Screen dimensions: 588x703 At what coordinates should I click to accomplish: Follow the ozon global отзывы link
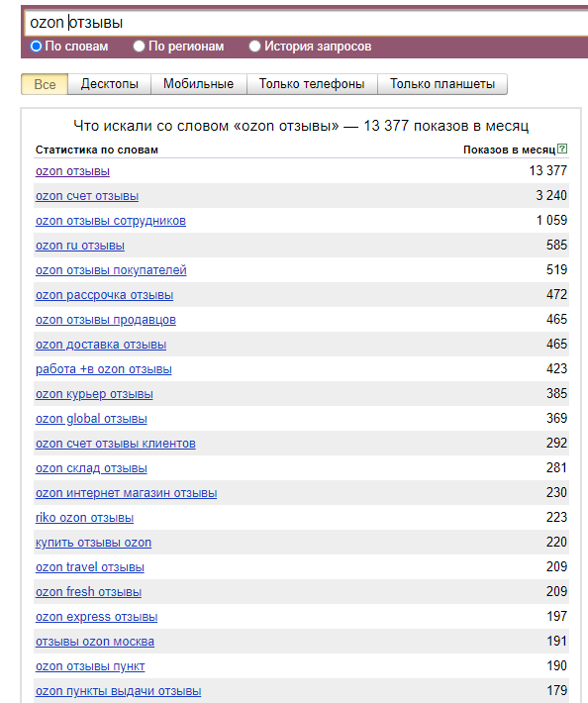(91, 419)
